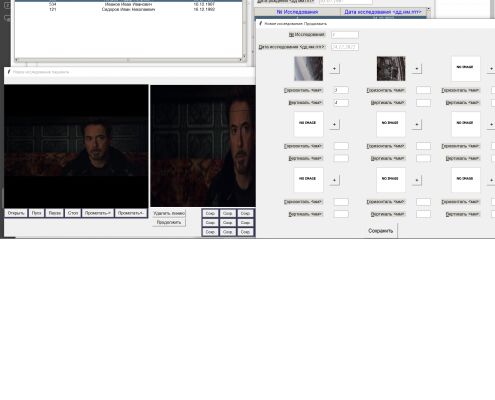Sort by Дата исследования column header

(x=383, y=12)
